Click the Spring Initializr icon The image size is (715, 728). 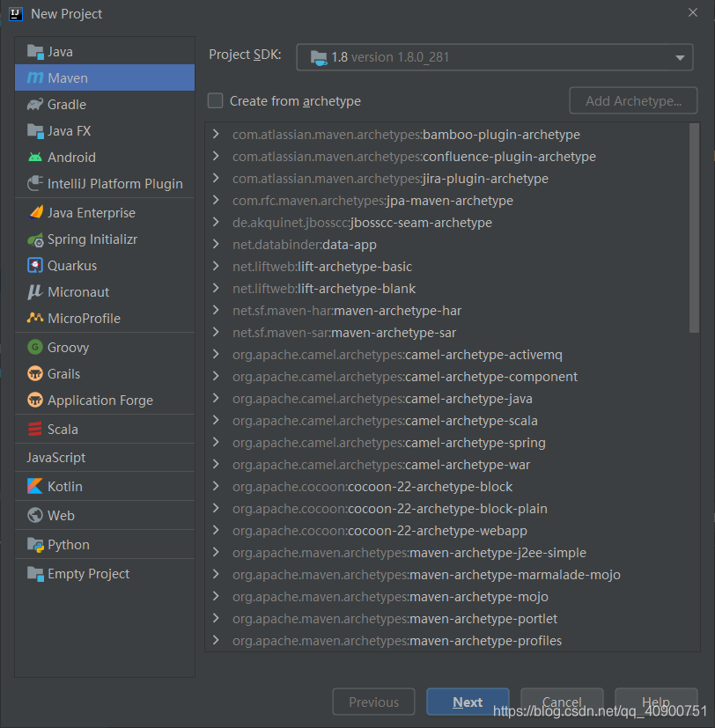pos(35,239)
